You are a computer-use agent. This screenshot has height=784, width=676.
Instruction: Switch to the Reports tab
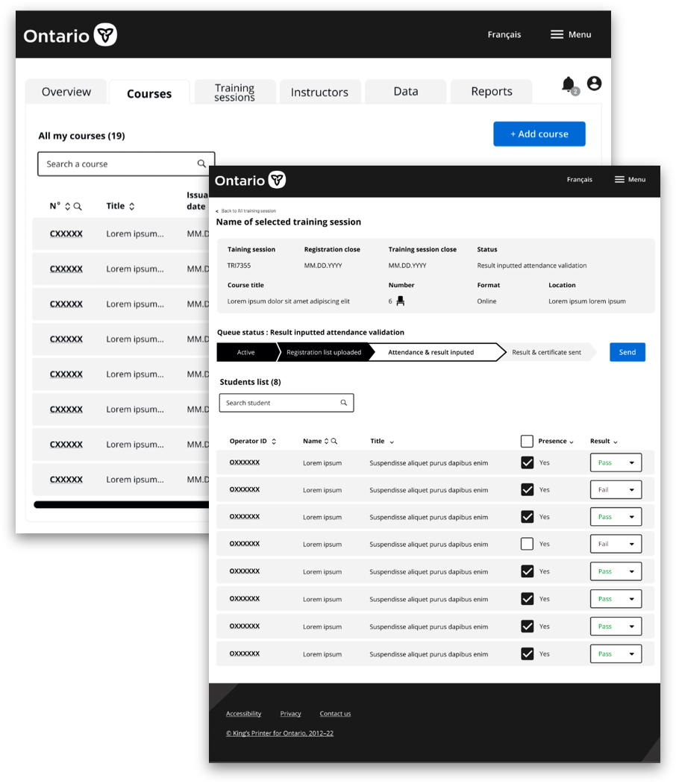pyautogui.click(x=492, y=92)
